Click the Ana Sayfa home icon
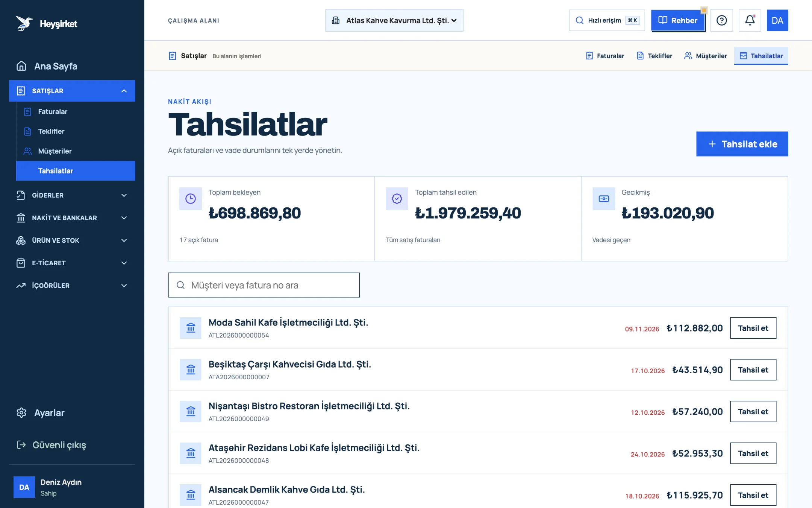The height and width of the screenshot is (508, 812). (x=21, y=66)
